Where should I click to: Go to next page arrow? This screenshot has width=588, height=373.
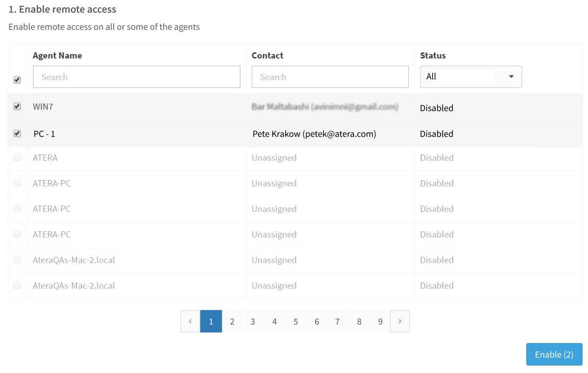click(x=400, y=322)
